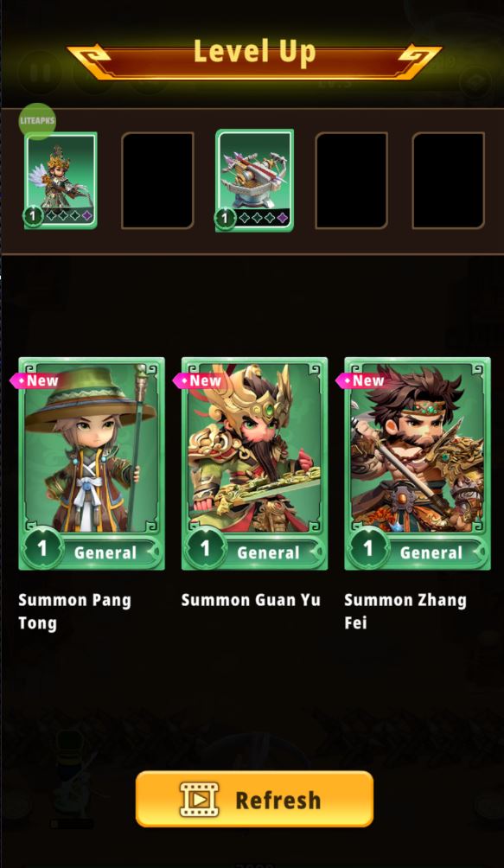Select the ballista weapon card in slot three
The height and width of the screenshot is (868, 504).
pyautogui.click(x=254, y=180)
